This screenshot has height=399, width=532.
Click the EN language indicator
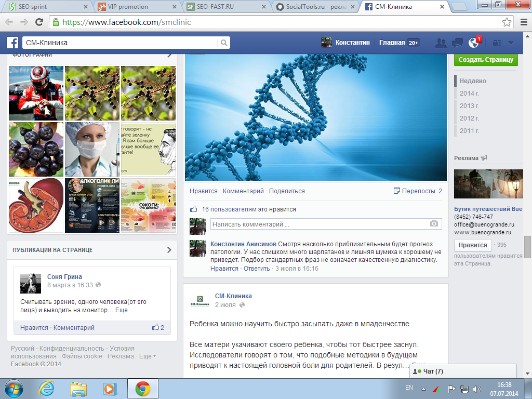409,388
